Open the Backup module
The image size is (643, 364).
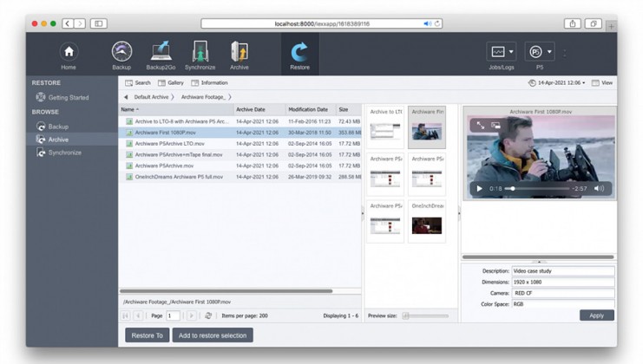121,55
